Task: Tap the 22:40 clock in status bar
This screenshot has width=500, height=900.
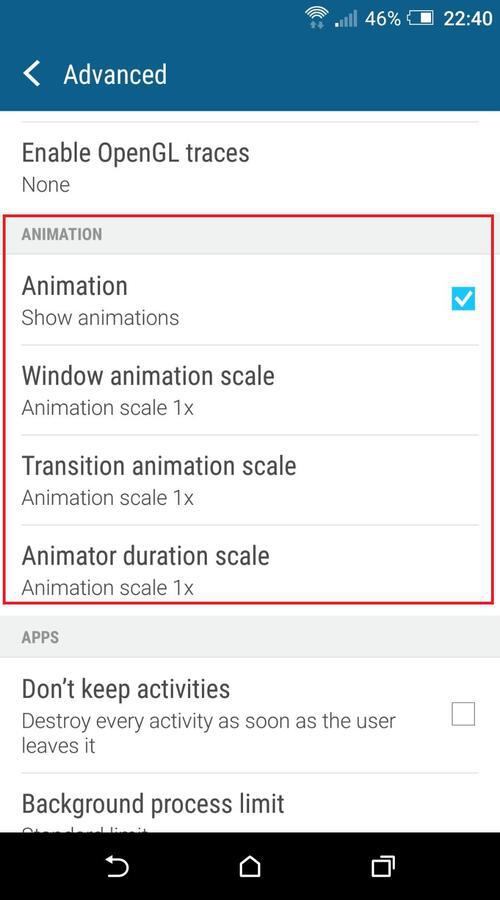Action: (468, 18)
